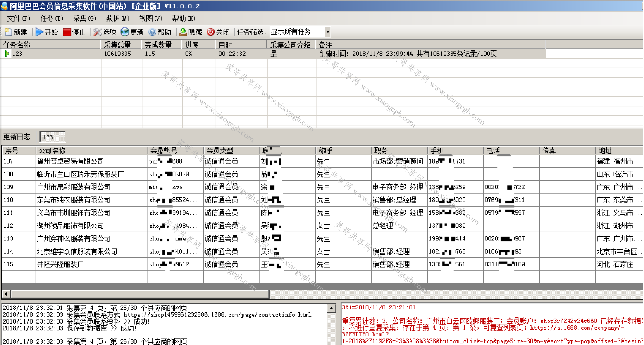Image resolution: width=644 pixels, height=345 pixels.
Task: Click the 序号 column header
Action: point(19,150)
